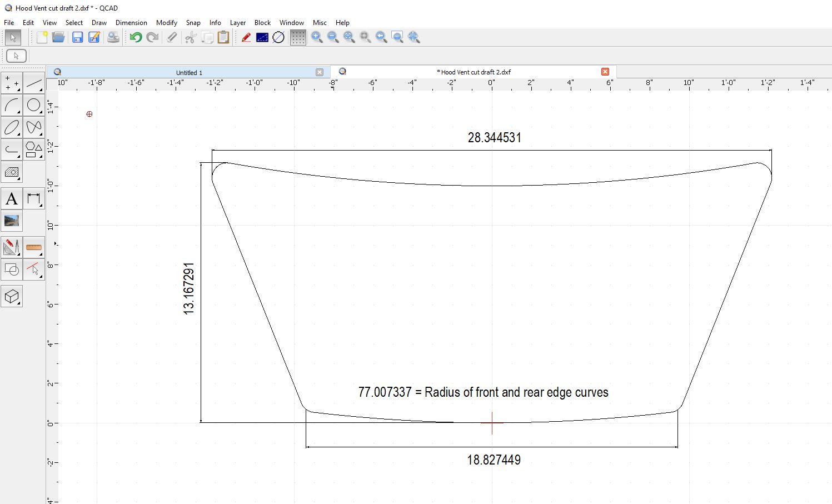Open the Modify menu
Image resolution: width=832 pixels, height=504 pixels.
[x=166, y=23]
